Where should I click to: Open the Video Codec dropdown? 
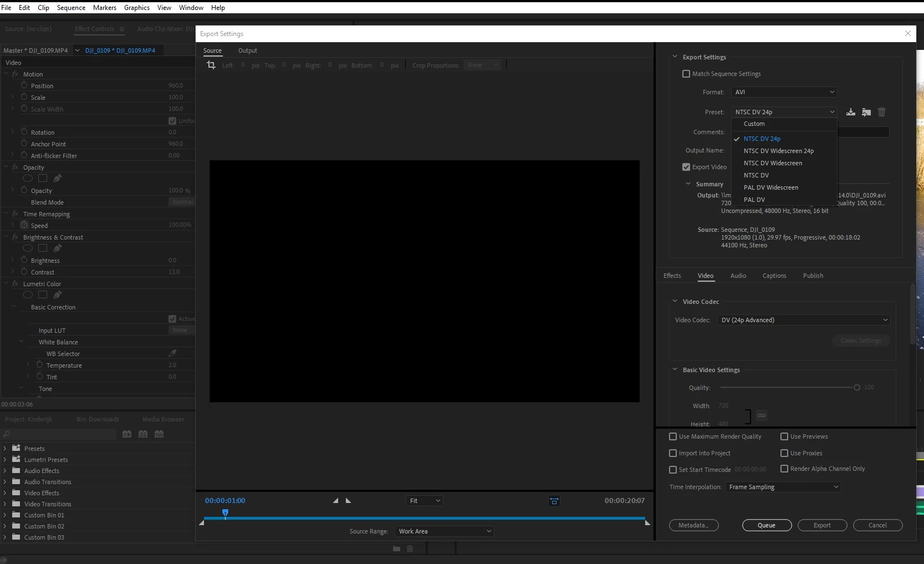coord(804,320)
